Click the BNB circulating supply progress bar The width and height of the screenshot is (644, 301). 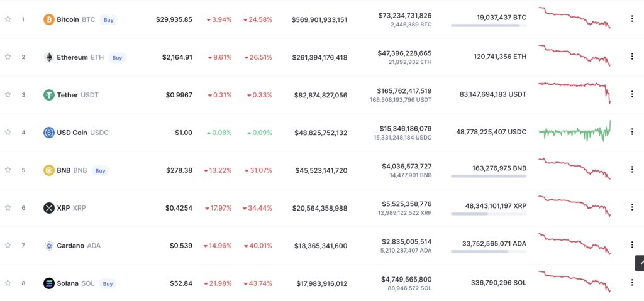tap(488, 176)
